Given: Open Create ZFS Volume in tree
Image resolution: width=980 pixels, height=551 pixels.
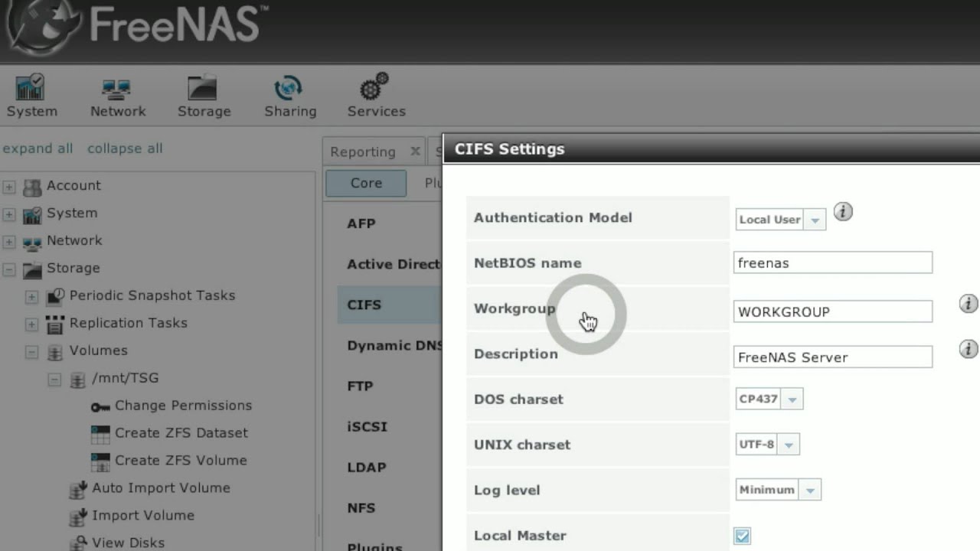Looking at the screenshot, I should pyautogui.click(x=181, y=461).
